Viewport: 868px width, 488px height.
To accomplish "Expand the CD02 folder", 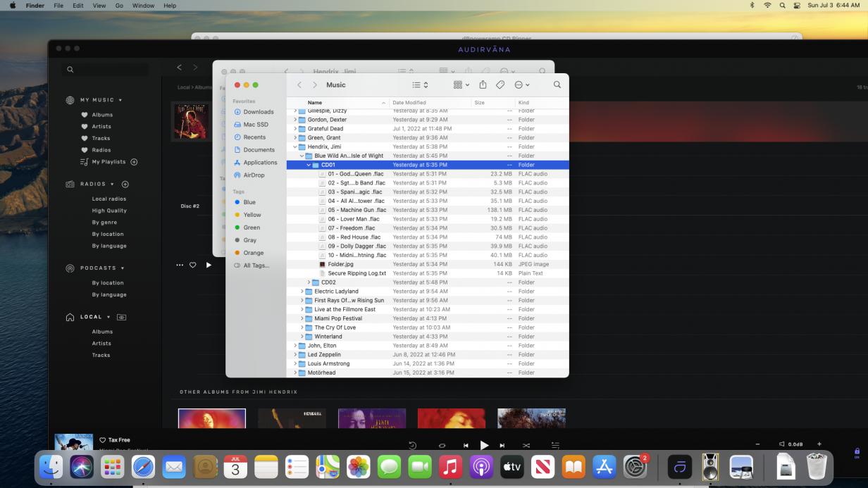I will 309,282.
